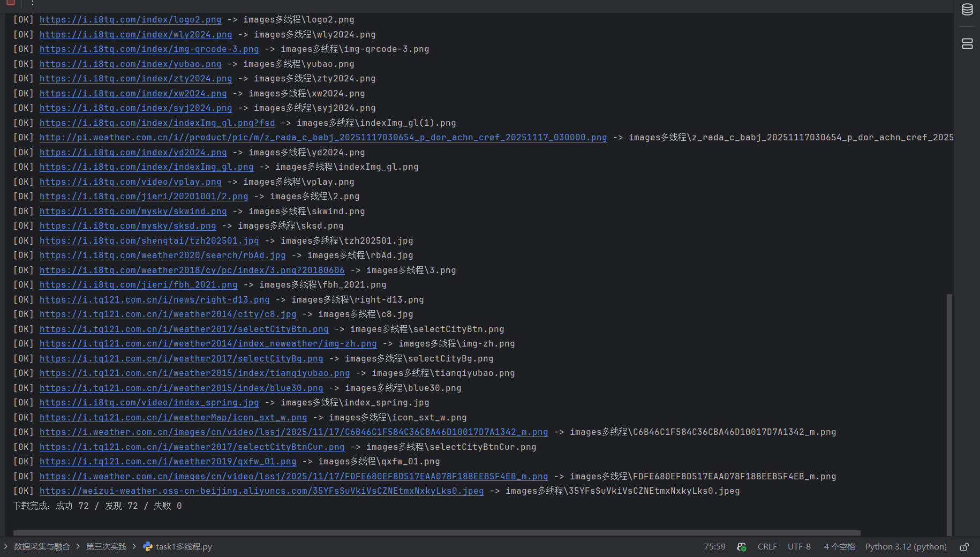Follow the right-d13.png news link
The width and height of the screenshot is (980, 557).
click(x=154, y=300)
